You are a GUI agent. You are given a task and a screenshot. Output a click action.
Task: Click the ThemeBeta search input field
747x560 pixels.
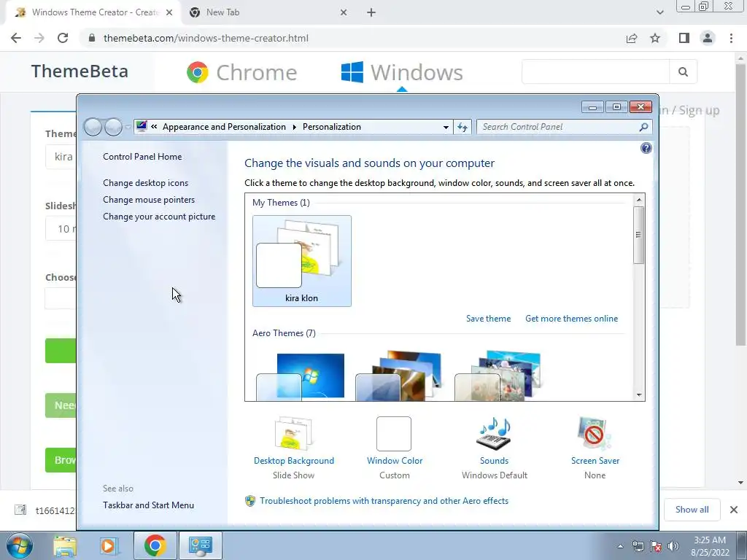595,72
